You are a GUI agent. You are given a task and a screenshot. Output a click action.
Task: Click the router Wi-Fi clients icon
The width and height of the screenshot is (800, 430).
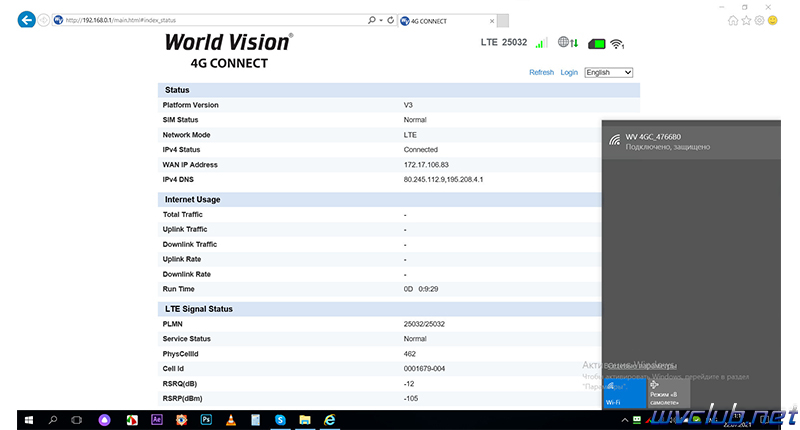[x=617, y=44]
